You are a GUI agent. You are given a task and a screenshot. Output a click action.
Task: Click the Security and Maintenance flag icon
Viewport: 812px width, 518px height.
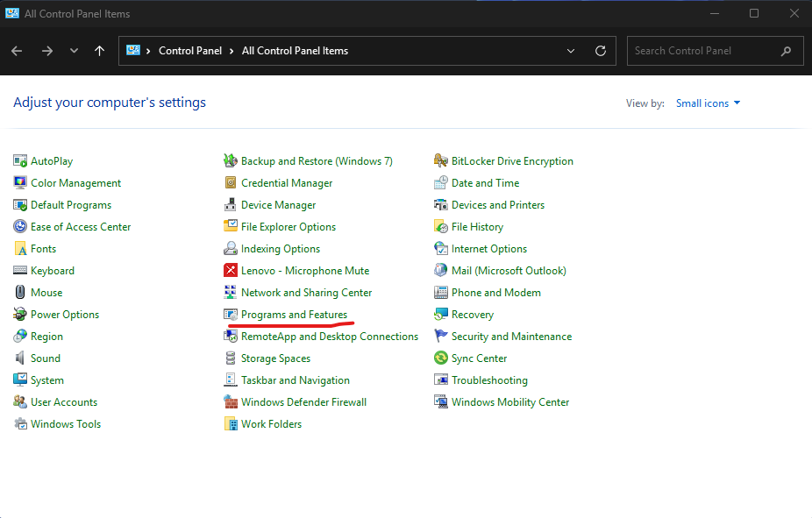[x=441, y=337]
